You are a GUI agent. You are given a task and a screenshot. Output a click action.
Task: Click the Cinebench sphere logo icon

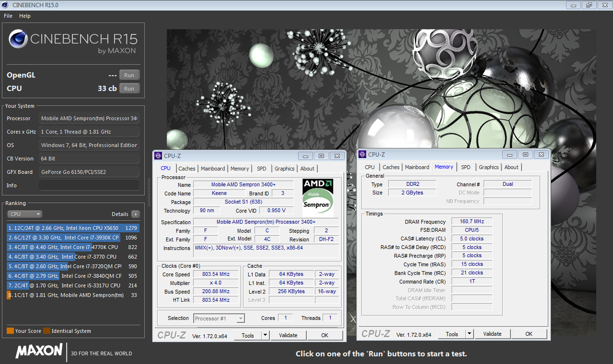click(18, 39)
